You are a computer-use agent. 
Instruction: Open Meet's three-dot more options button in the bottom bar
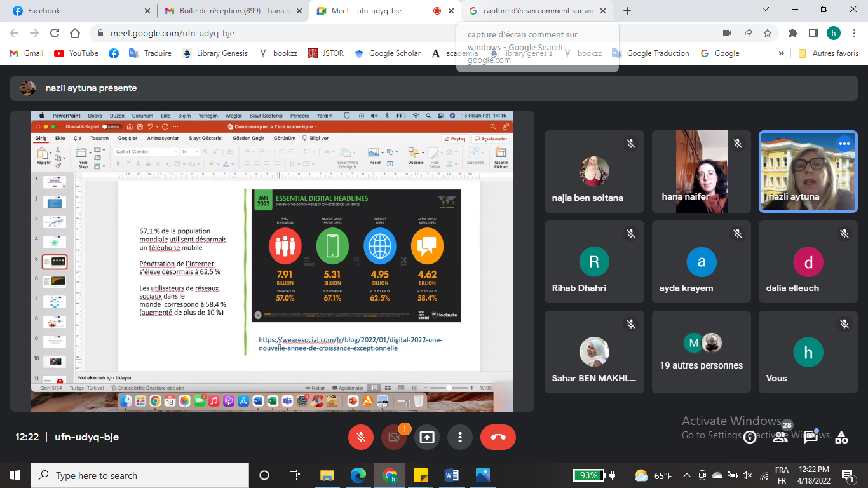pyautogui.click(x=459, y=437)
